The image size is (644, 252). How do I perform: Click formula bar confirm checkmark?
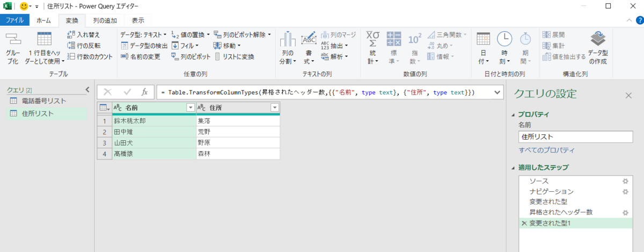127,92
